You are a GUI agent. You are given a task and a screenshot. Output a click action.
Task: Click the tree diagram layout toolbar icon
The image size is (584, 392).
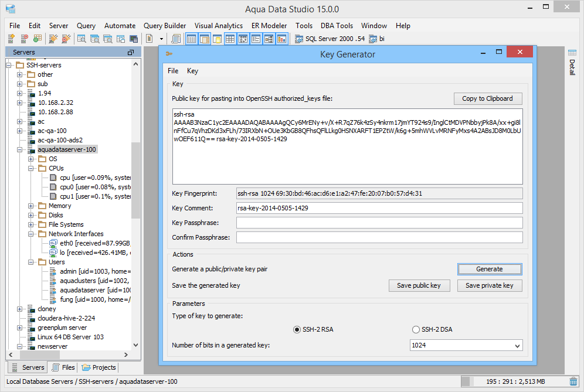click(269, 38)
